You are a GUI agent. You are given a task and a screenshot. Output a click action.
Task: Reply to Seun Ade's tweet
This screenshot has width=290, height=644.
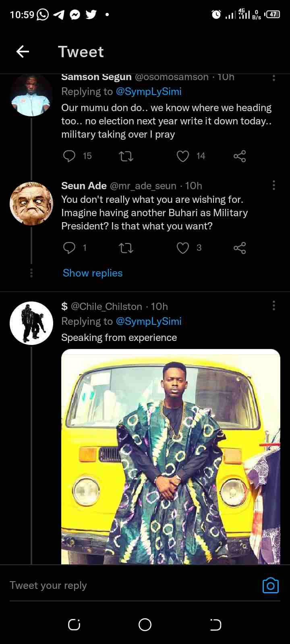point(69,248)
